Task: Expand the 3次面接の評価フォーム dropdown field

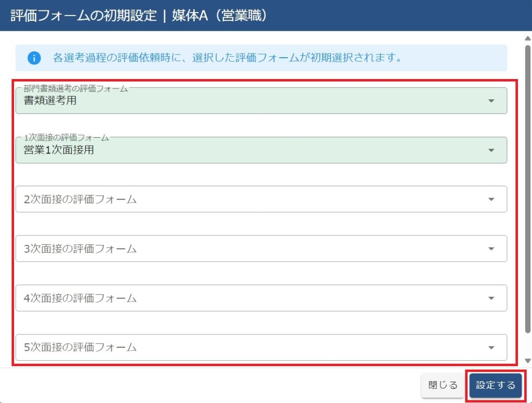Action: (249, 249)
